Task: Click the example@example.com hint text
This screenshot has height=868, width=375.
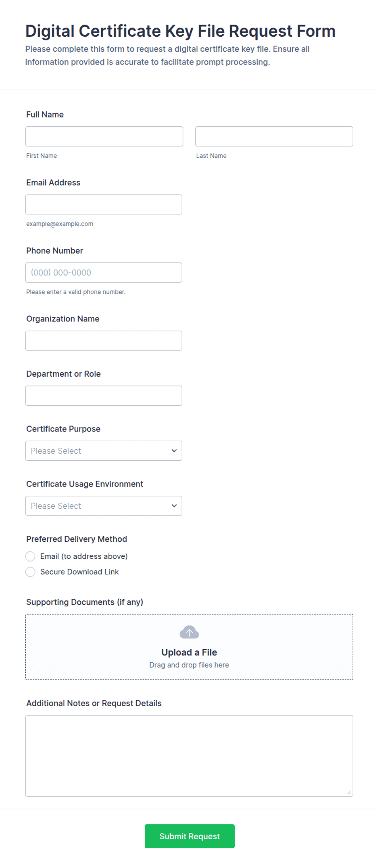Action: (x=60, y=224)
